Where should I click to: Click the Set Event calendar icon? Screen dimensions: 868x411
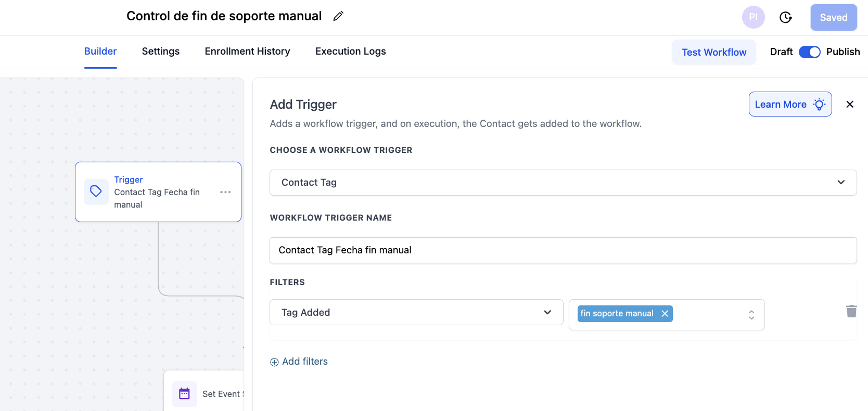184,394
